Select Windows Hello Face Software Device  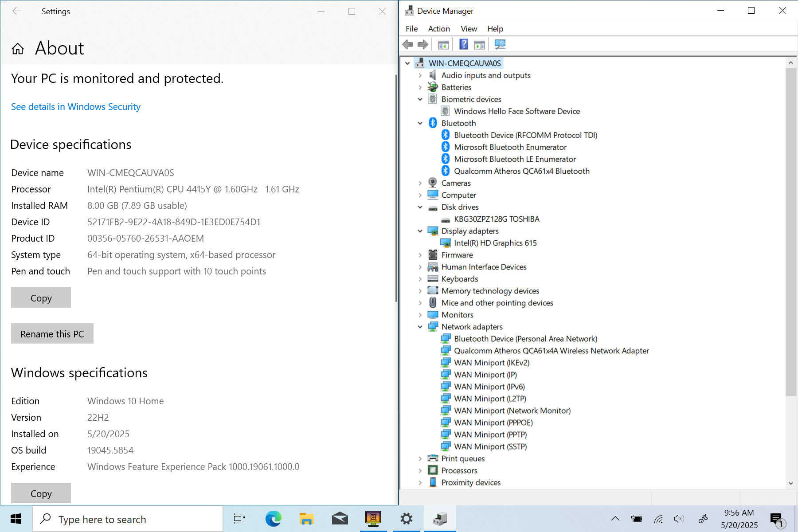[x=517, y=111]
